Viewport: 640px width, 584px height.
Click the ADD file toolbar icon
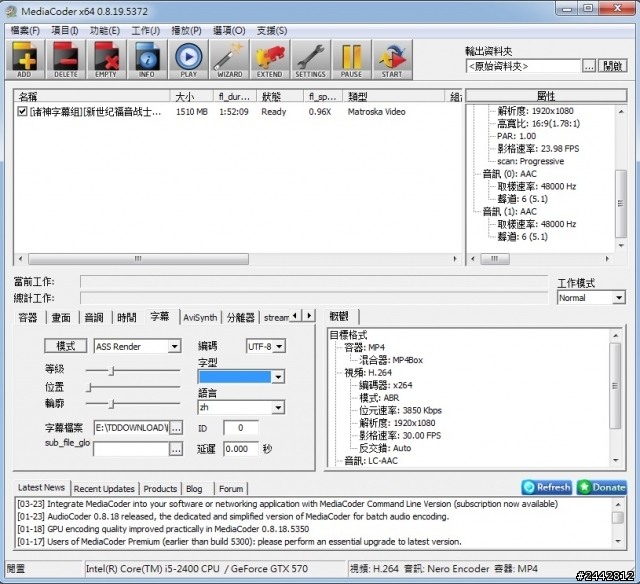[x=24, y=60]
